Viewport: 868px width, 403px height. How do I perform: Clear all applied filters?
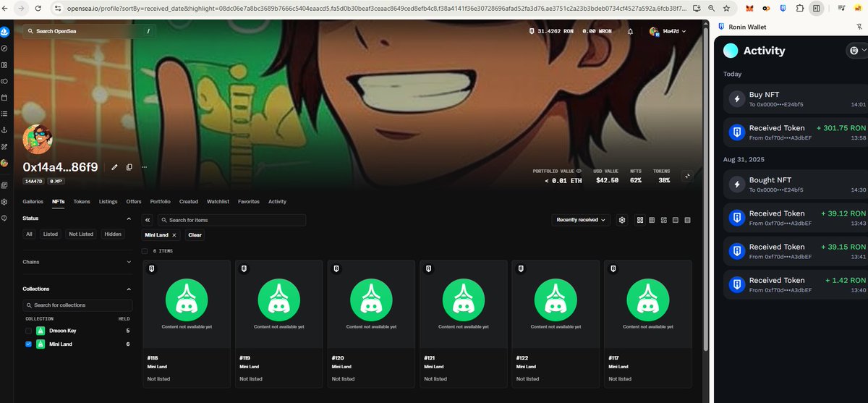(x=195, y=235)
